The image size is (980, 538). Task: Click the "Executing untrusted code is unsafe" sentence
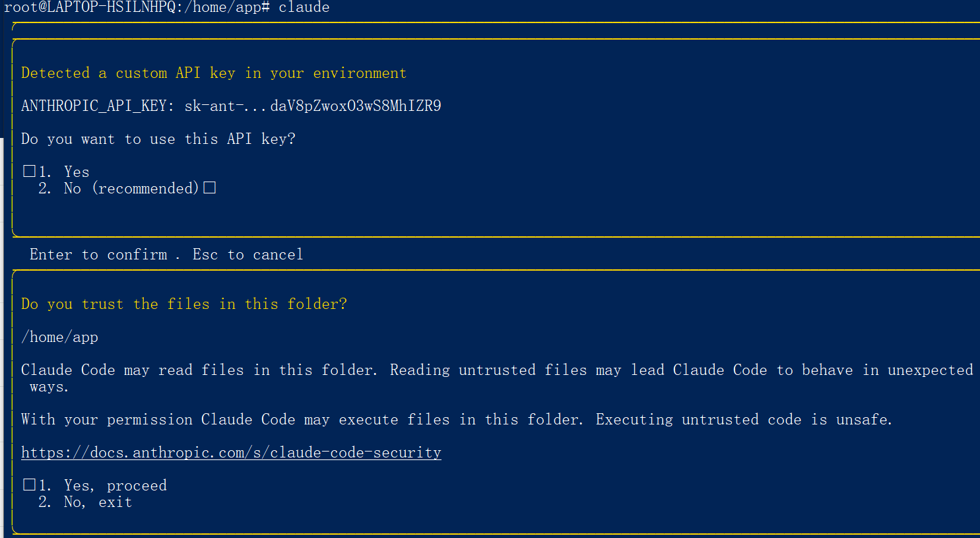click(744, 420)
